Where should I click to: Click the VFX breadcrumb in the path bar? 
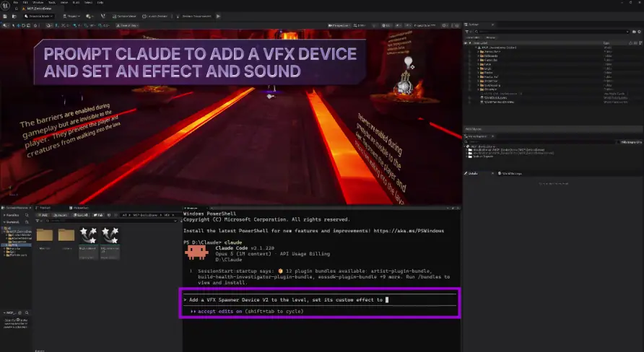(167, 215)
